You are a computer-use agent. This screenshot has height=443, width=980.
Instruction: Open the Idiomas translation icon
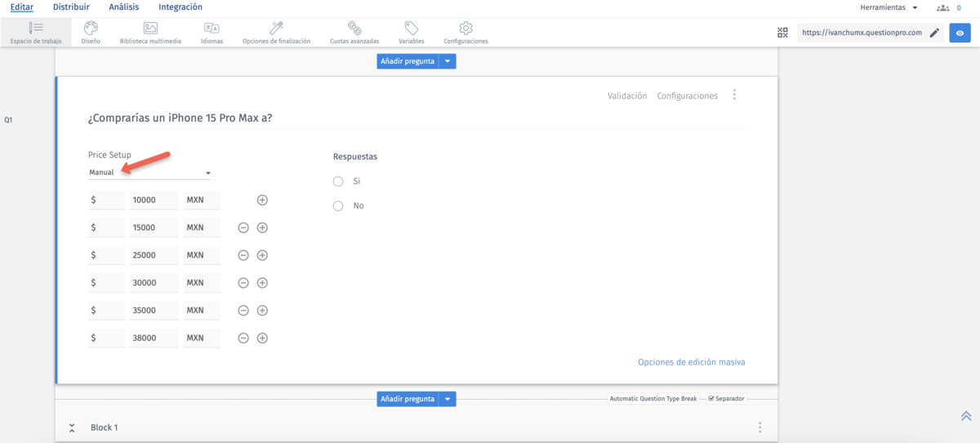pyautogui.click(x=212, y=29)
